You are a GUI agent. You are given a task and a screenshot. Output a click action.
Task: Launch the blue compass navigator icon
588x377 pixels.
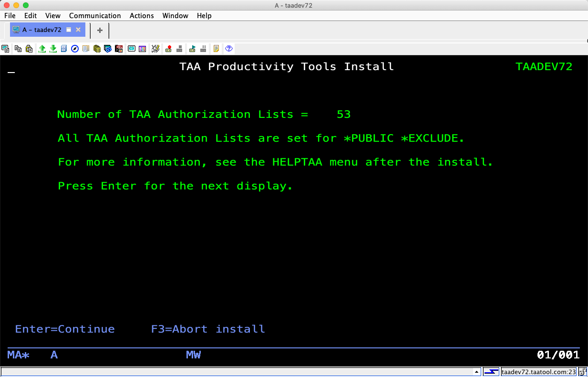75,49
